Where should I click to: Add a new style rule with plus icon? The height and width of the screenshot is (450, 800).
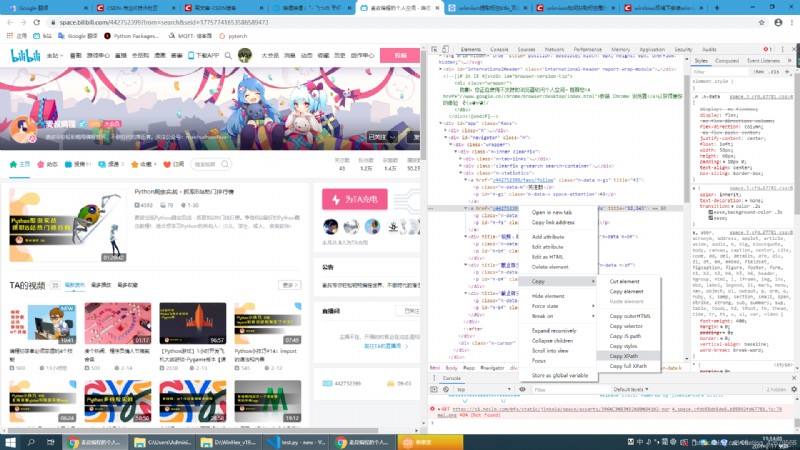pyautogui.click(x=788, y=72)
